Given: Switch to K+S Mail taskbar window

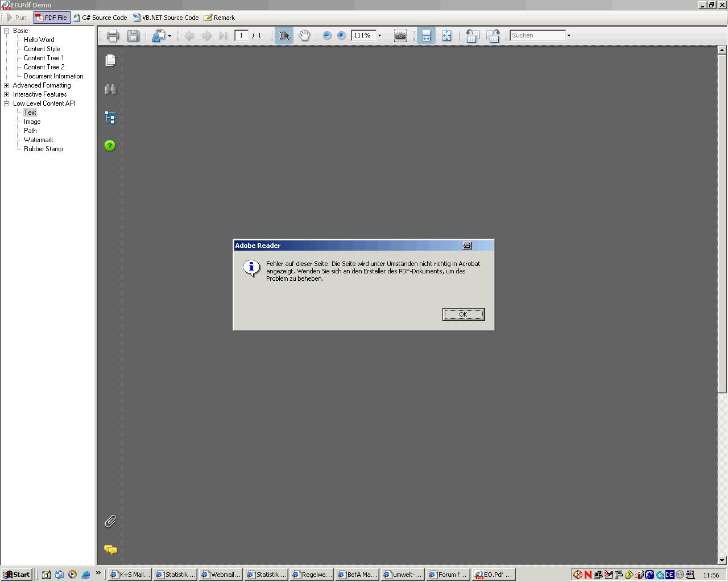Looking at the screenshot, I should point(130,575).
